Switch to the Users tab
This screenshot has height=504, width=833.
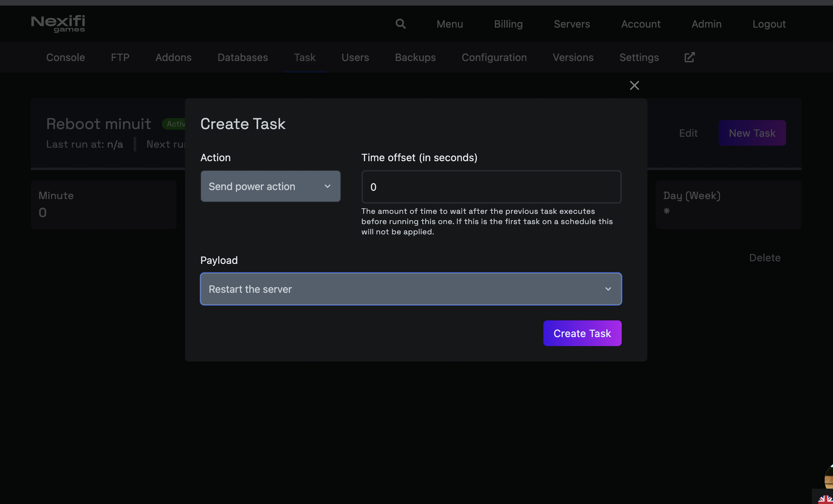click(x=355, y=57)
